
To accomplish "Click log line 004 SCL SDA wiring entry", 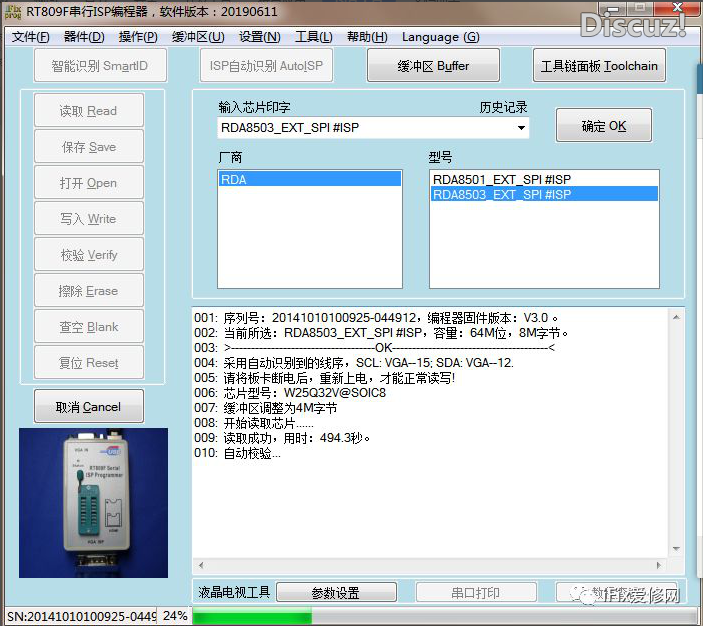I will click(354, 363).
